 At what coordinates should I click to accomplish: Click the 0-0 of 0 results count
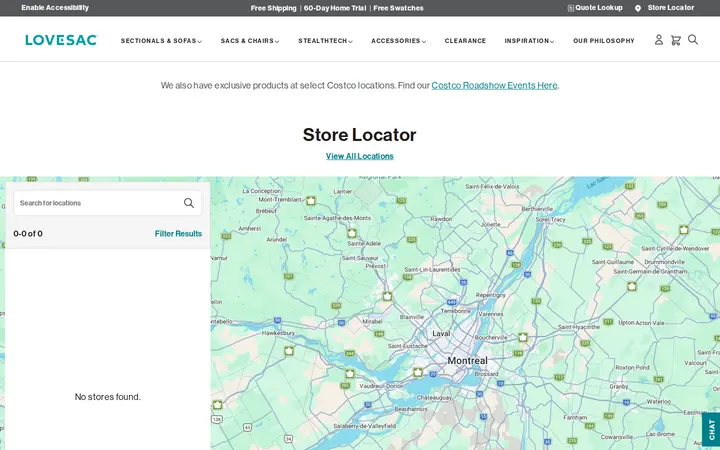click(28, 234)
